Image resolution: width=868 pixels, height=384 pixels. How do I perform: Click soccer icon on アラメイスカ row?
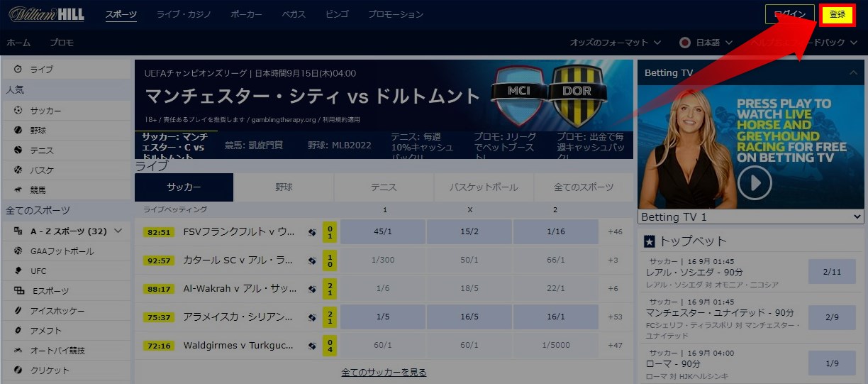coord(312,317)
